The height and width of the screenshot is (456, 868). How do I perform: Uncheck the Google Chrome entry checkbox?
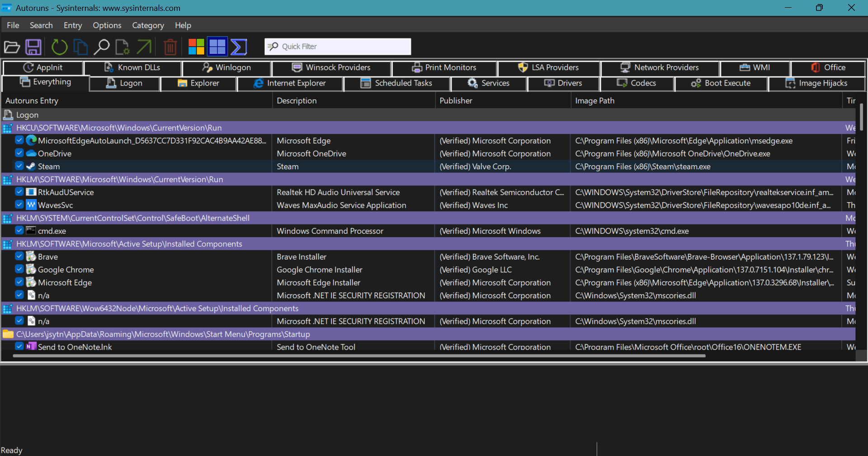point(19,269)
